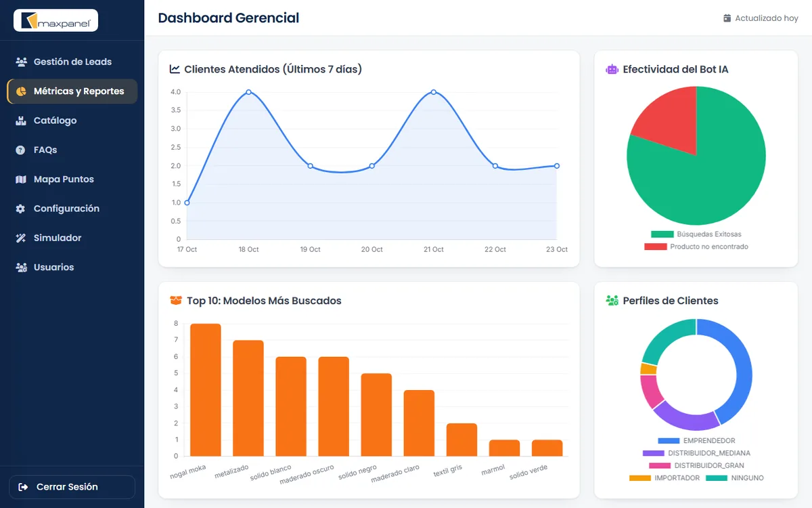Click the line chart icon beside Clientes Atendidos
The width and height of the screenshot is (812, 508).
pyautogui.click(x=175, y=69)
